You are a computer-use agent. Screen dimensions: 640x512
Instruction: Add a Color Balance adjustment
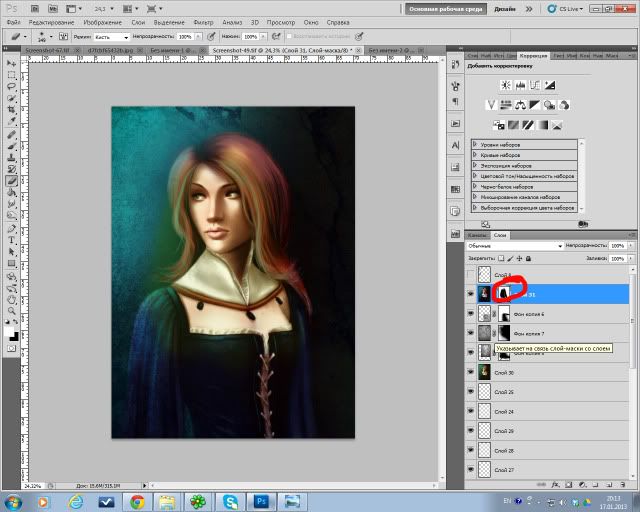tap(520, 105)
